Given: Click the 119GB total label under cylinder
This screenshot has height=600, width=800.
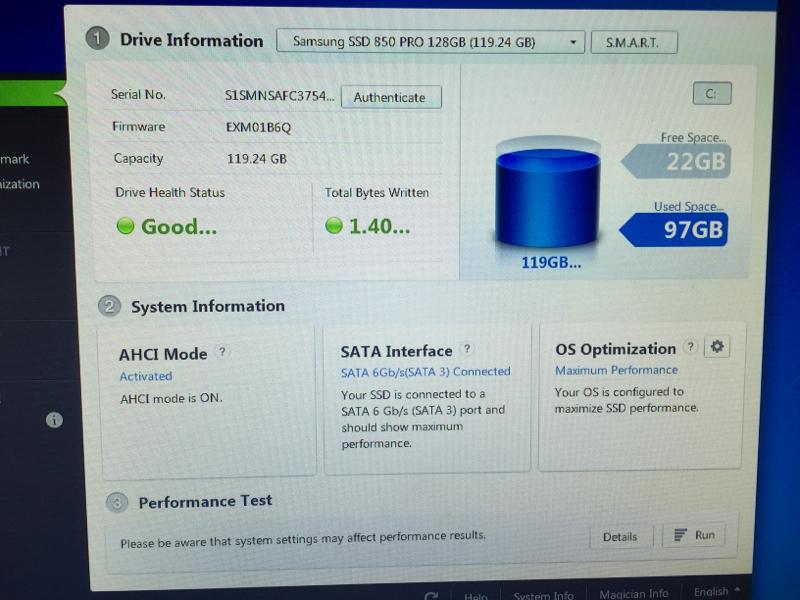Looking at the screenshot, I should pos(551,262).
